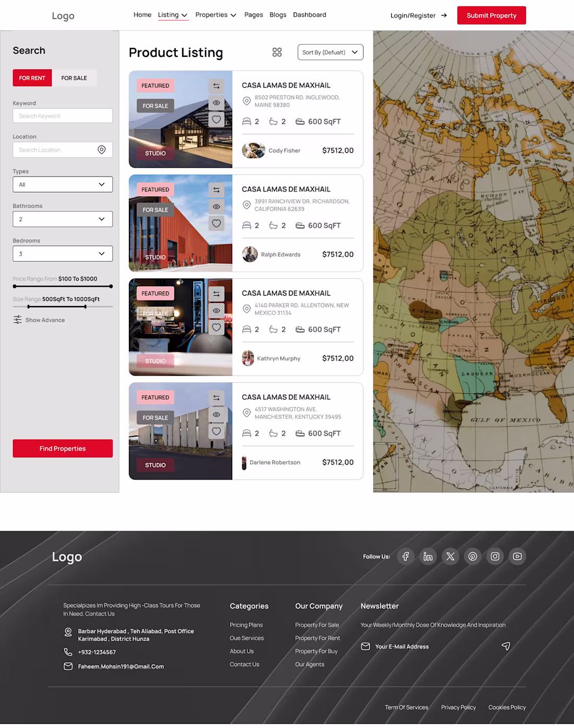Viewport: 574px width, 728px height.
Task: Open the Bedrooms selection dropdown
Action: point(62,253)
